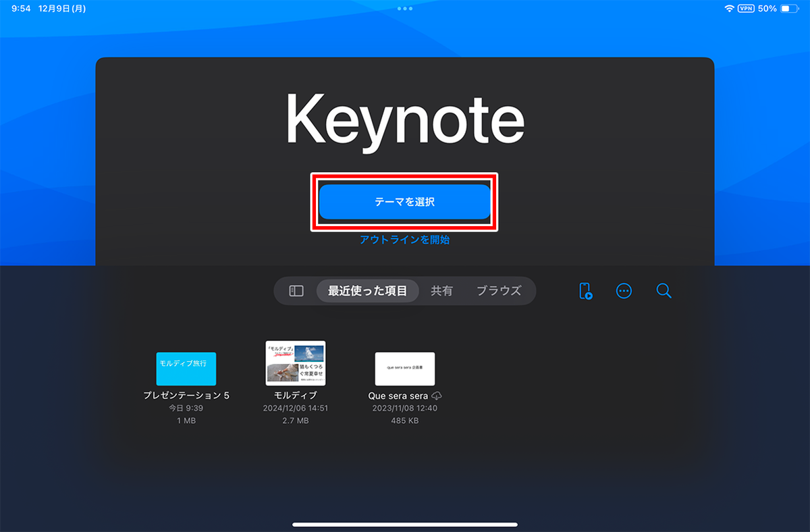Select the file name プレゼンテーション 5

(186, 396)
